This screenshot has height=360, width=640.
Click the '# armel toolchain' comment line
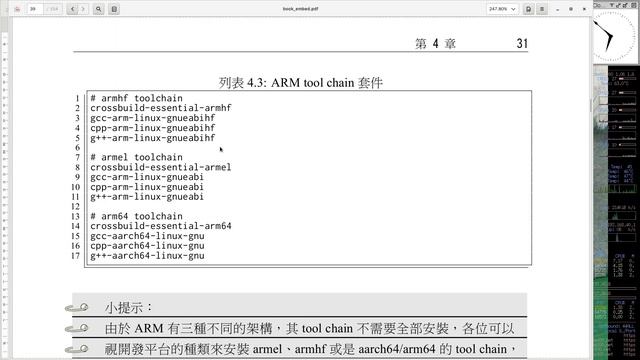(136, 158)
